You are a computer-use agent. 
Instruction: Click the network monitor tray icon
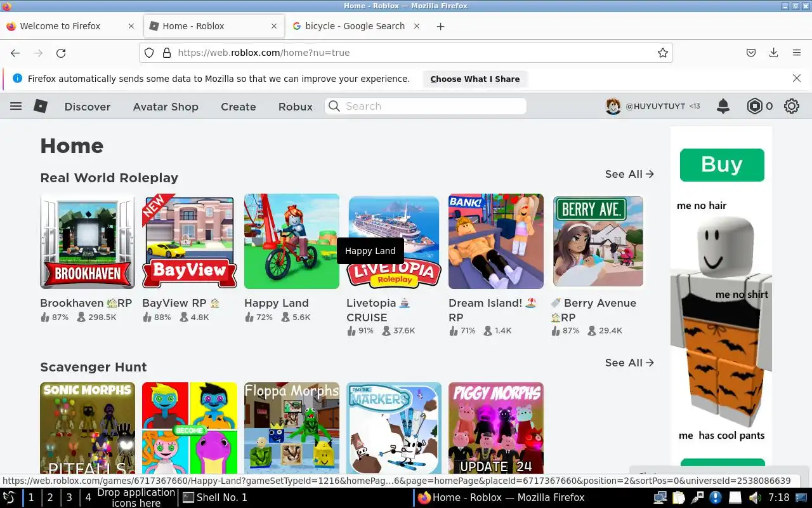point(660,498)
